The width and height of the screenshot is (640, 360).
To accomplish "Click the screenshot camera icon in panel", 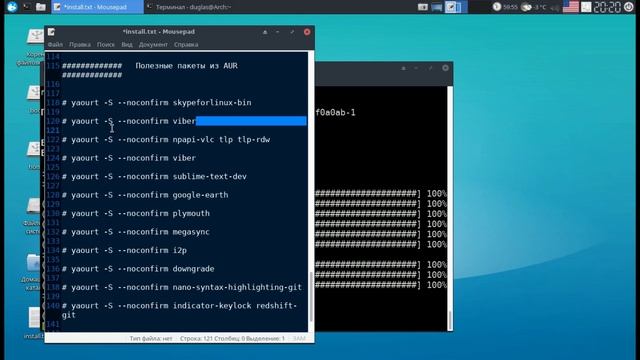I will (423, 7).
